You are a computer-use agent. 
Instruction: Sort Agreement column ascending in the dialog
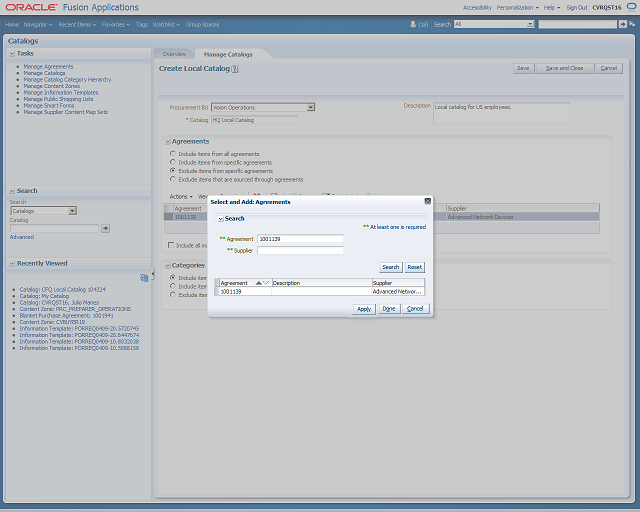[258, 283]
